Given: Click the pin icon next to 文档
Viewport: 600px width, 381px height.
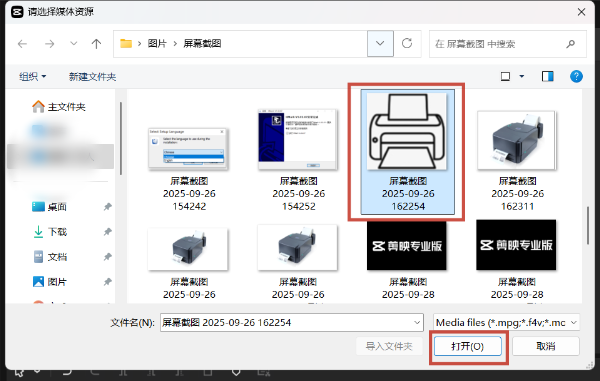Looking at the screenshot, I should pos(108,257).
